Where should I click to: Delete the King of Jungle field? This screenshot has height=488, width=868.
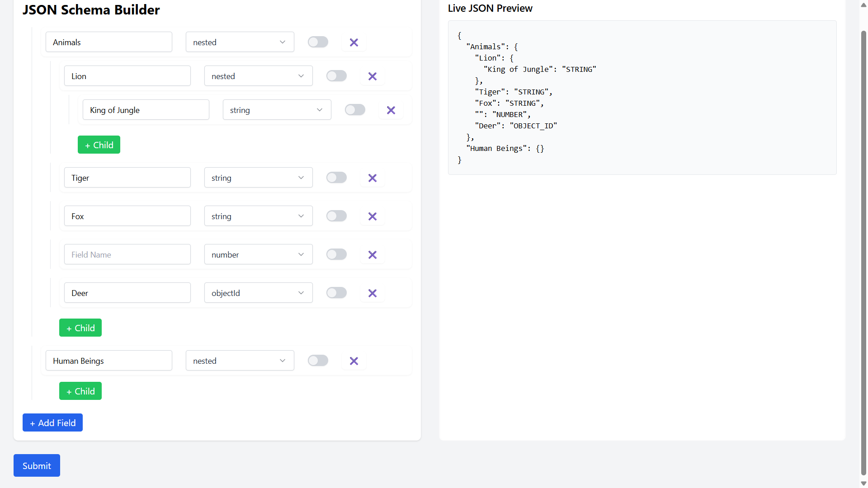391,110
